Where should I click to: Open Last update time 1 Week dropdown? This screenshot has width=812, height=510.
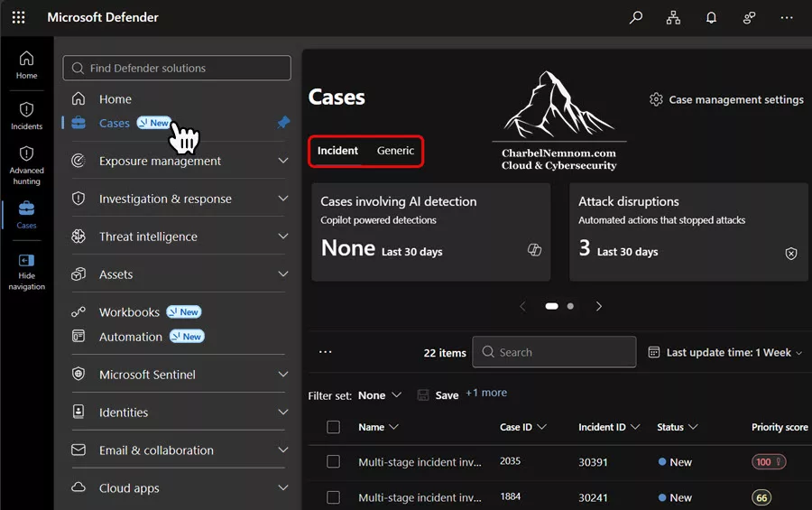pyautogui.click(x=725, y=352)
